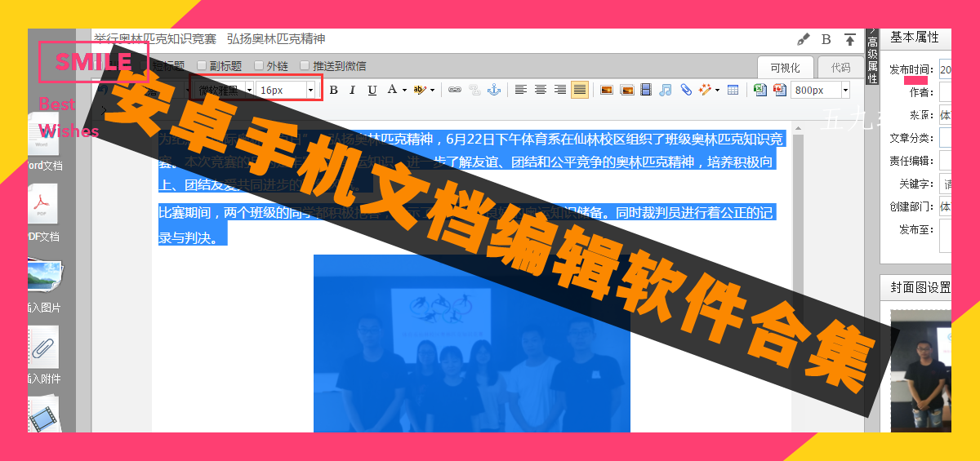Click the 发布时间 date field
Image resolution: width=980 pixels, height=461 pixels.
point(946,70)
